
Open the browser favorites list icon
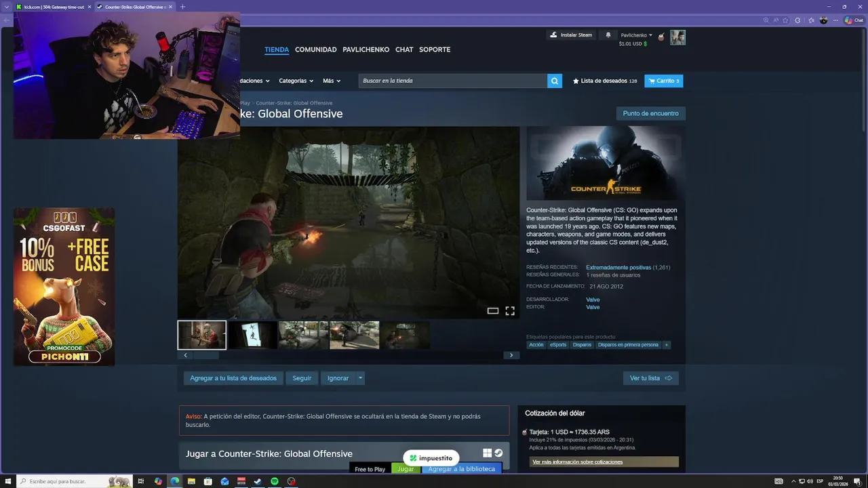pos(812,20)
